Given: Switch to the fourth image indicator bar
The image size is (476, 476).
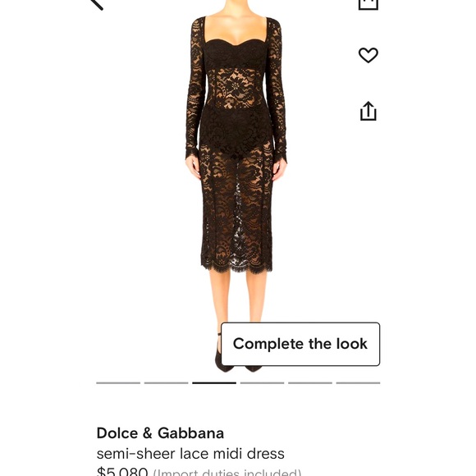Looking at the screenshot, I should tap(262, 382).
